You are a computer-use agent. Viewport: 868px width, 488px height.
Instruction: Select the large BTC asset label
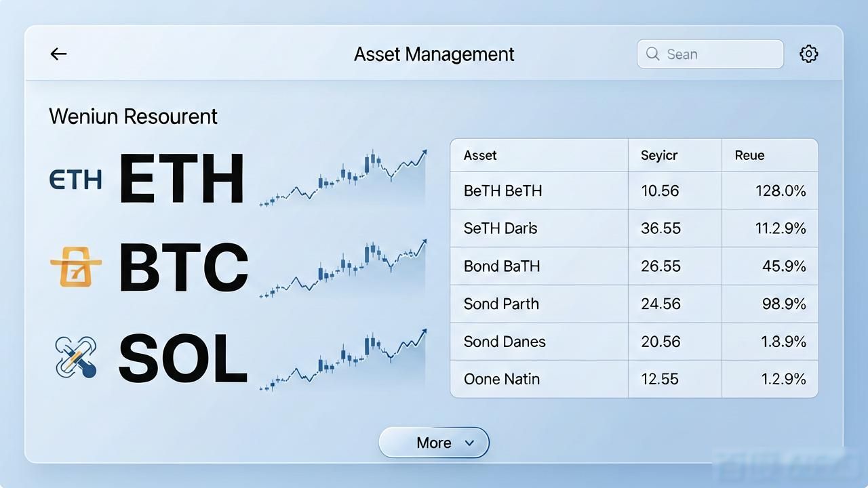pyautogui.click(x=183, y=266)
